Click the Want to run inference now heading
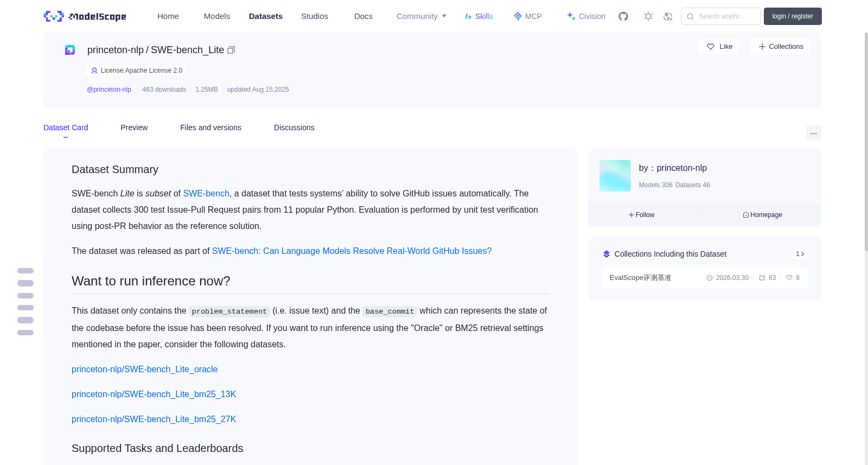This screenshot has width=868, height=465. point(151,281)
